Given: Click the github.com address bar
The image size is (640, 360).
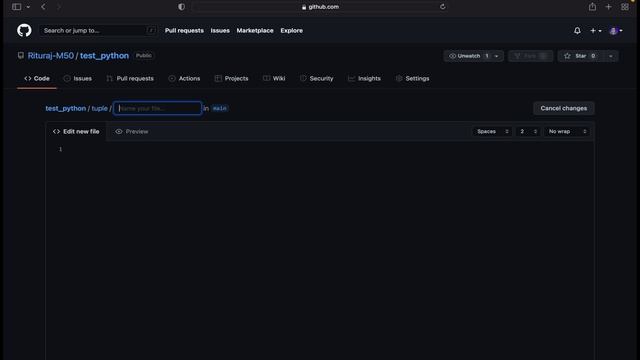Looking at the screenshot, I should coord(320,7).
